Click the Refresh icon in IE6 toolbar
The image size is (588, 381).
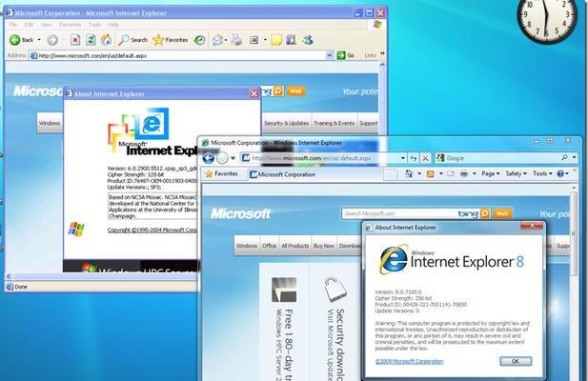click(91, 40)
